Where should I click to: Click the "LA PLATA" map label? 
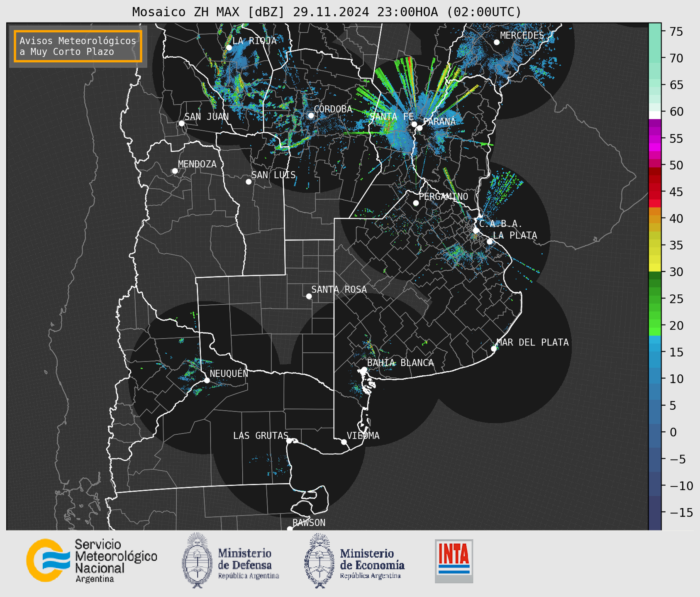pyautogui.click(x=515, y=235)
